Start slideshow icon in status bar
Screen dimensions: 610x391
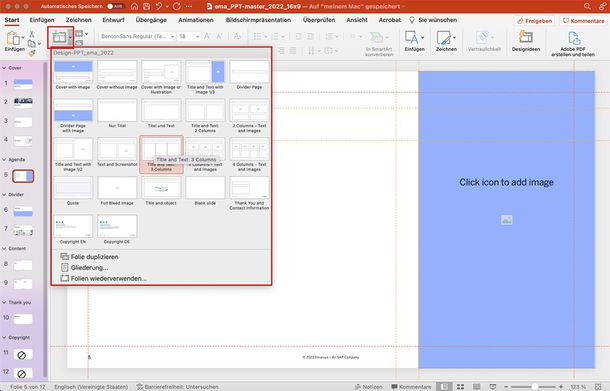493,386
